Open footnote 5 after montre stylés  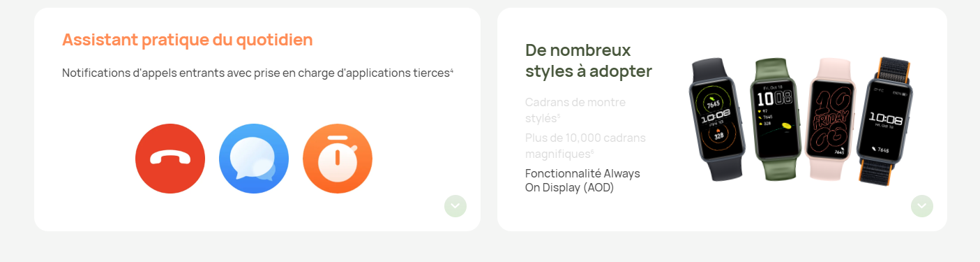coord(559,115)
